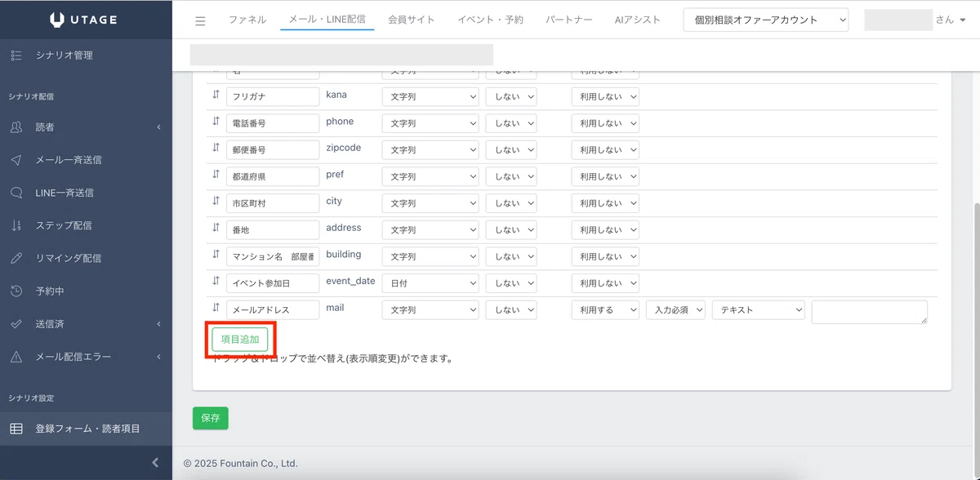Click reorder handle of 番地 row

pyautogui.click(x=216, y=228)
